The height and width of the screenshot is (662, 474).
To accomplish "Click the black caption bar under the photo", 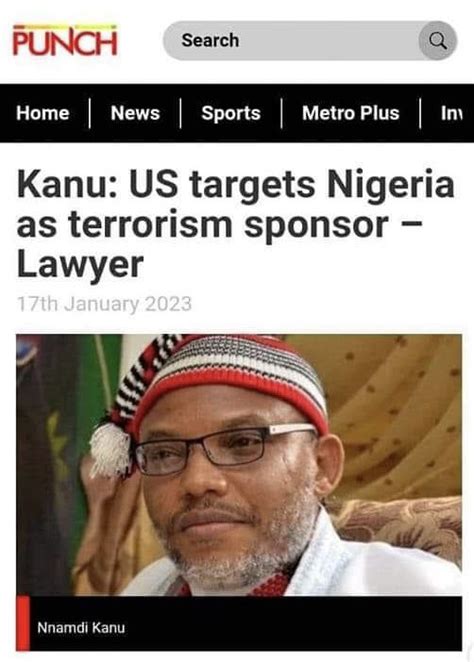I will (x=239, y=623).
